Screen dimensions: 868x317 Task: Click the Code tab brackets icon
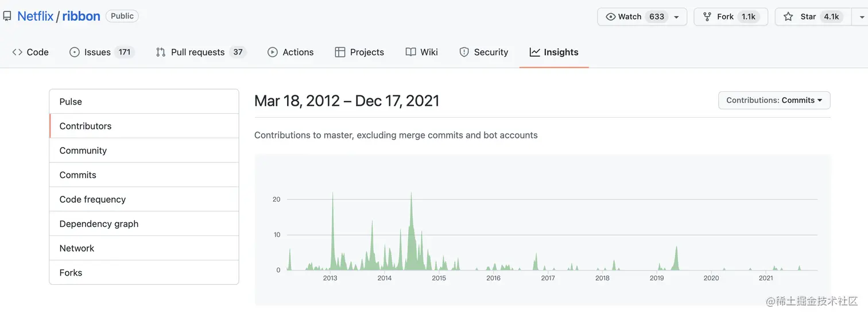[17, 52]
